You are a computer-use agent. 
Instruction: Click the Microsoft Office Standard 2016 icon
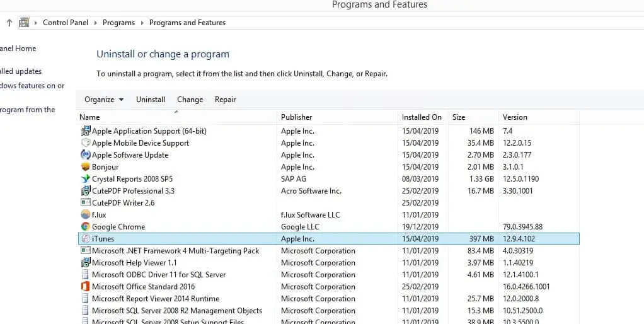pyautogui.click(x=86, y=287)
